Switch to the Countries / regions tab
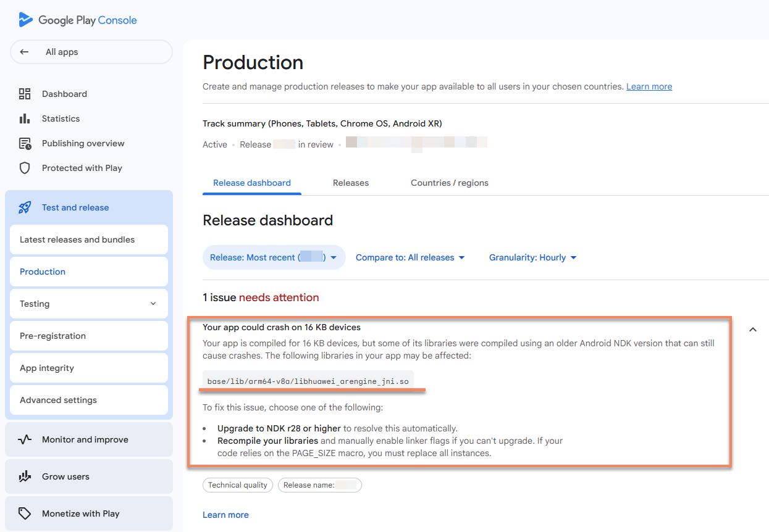Image resolution: width=769 pixels, height=532 pixels. click(x=450, y=183)
